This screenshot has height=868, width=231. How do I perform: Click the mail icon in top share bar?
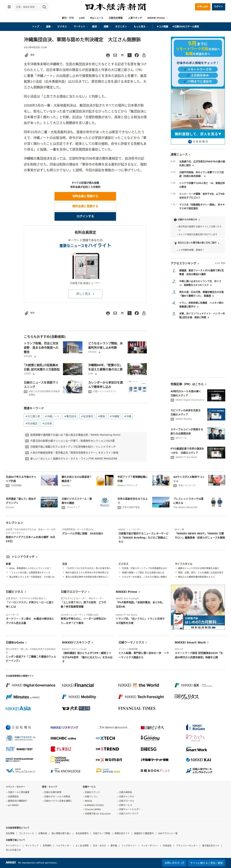click(115, 55)
